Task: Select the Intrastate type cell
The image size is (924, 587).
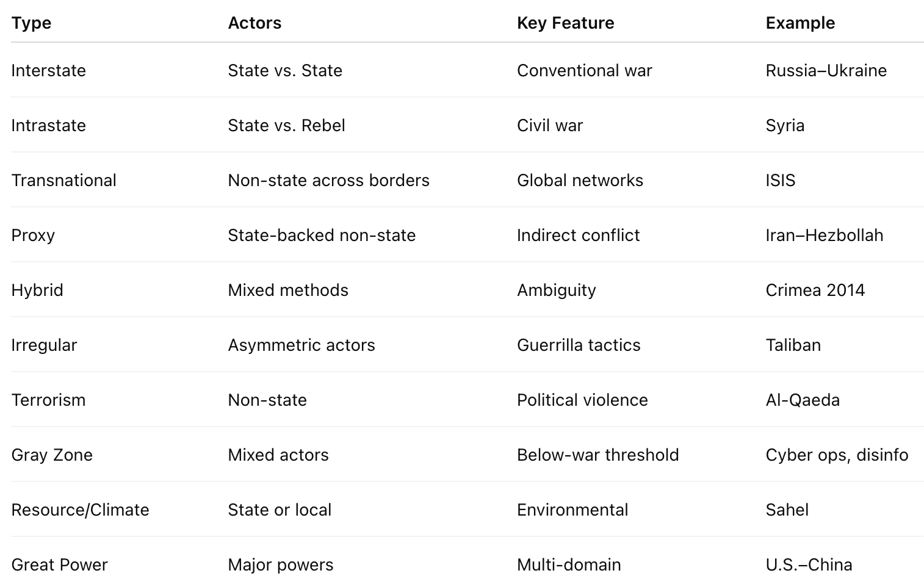Action: pos(48,126)
